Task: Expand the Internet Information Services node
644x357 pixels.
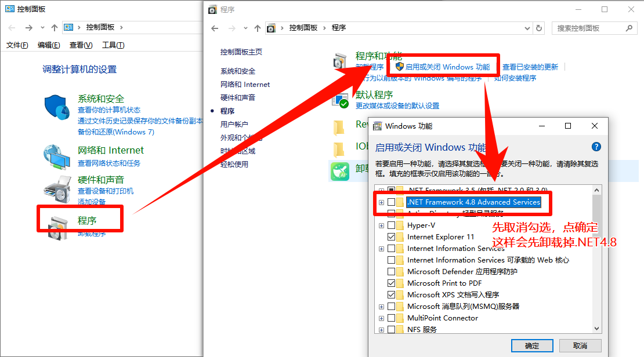Action: 382,249
